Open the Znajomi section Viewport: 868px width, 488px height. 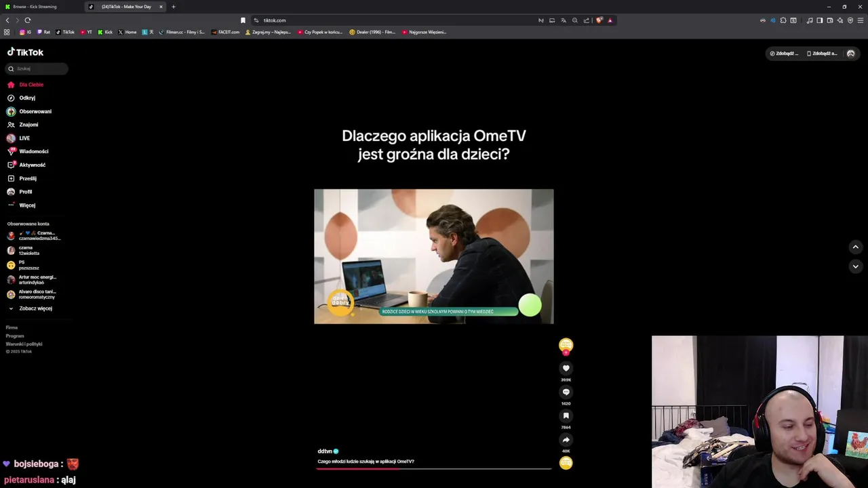22,125
